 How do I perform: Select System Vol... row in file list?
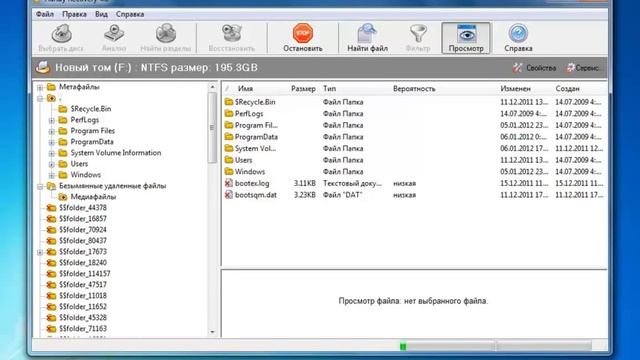pyautogui.click(x=414, y=149)
